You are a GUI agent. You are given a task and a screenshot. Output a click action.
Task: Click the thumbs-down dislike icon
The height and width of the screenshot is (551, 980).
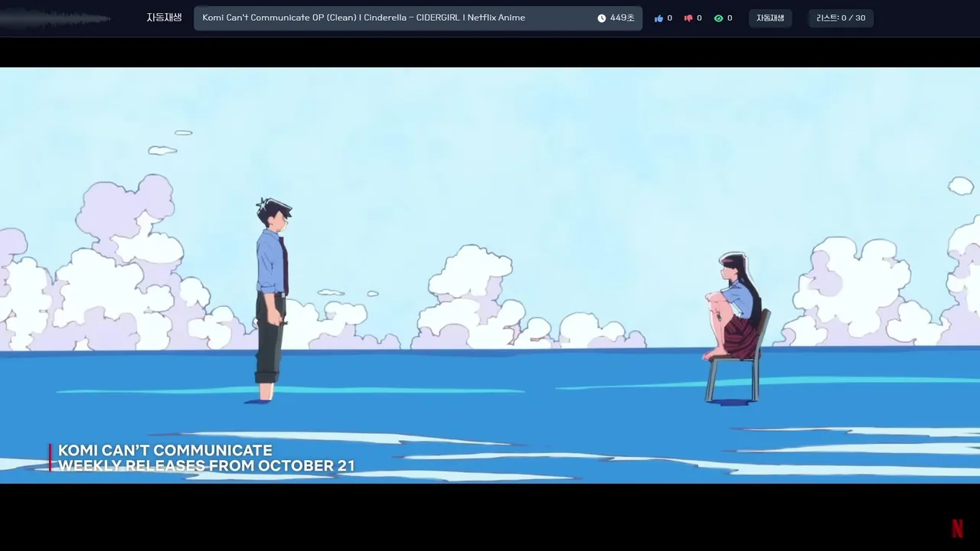(688, 18)
